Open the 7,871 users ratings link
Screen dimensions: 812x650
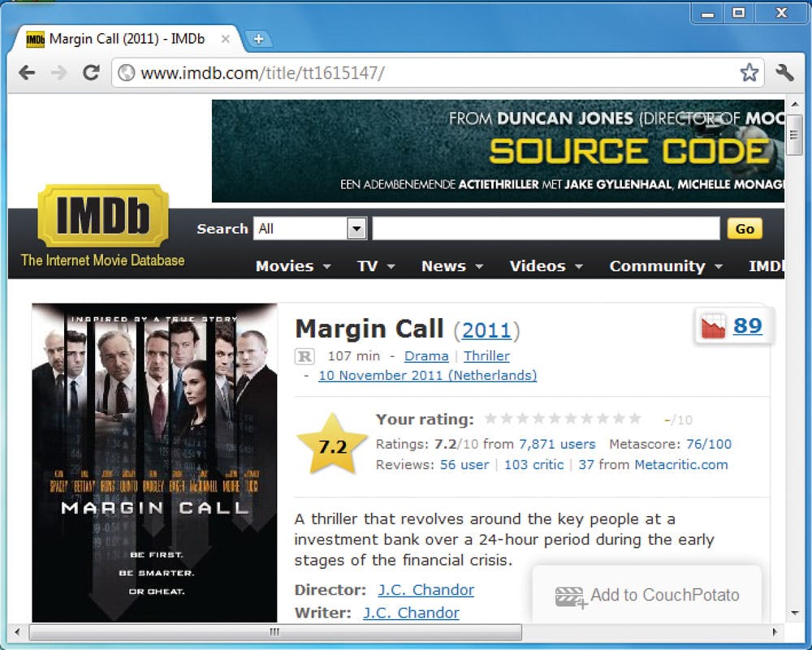coord(557,444)
